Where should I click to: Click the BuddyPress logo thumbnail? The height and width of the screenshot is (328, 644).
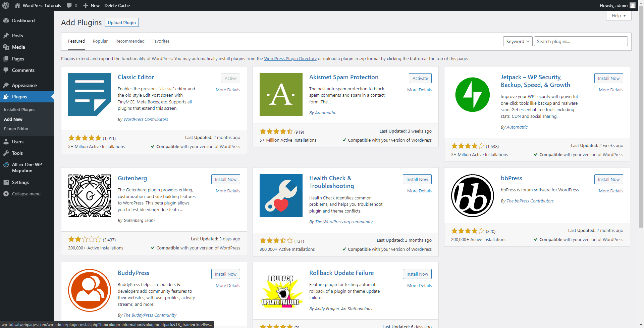pyautogui.click(x=90, y=290)
